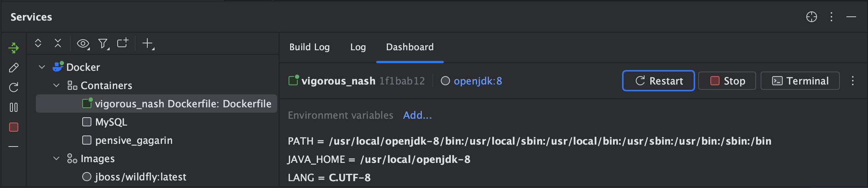The height and width of the screenshot is (188, 868).
Task: Click the red stop square in left sidebar
Action: (x=14, y=127)
